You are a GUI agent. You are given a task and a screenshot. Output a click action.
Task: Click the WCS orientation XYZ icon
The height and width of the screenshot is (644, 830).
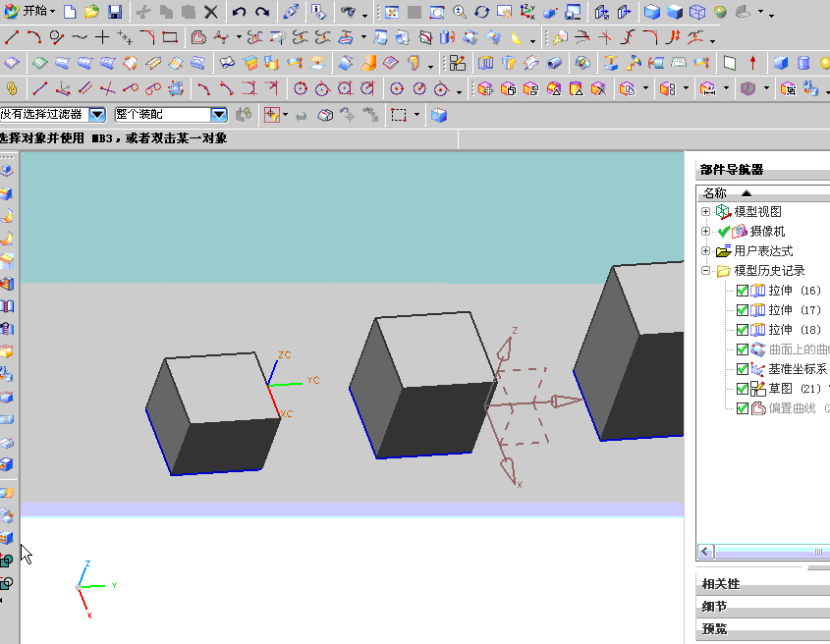(x=527, y=11)
